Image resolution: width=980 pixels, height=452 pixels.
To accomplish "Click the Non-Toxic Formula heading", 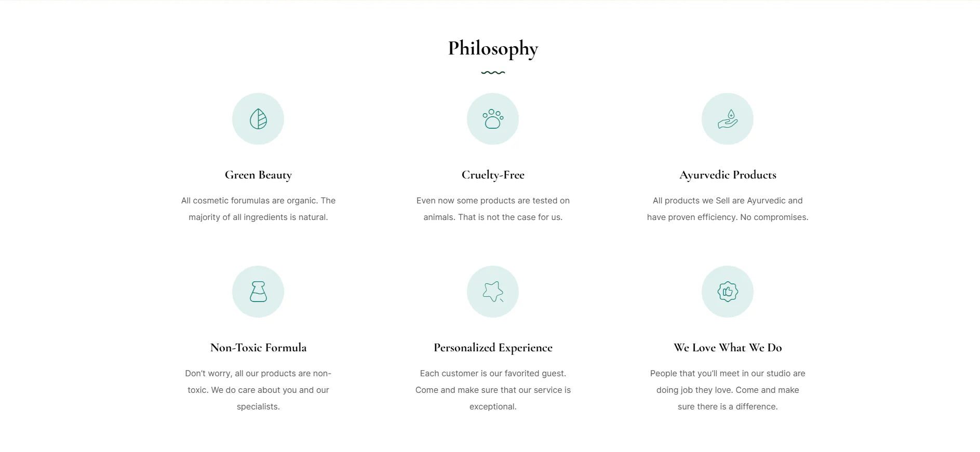I will tap(258, 348).
